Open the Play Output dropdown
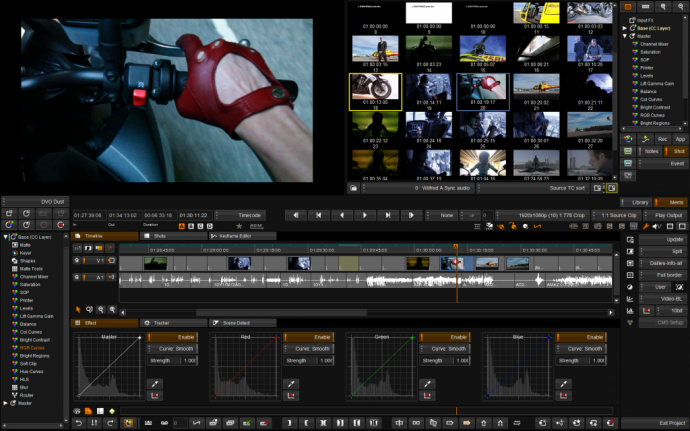690x431 pixels. (665, 215)
